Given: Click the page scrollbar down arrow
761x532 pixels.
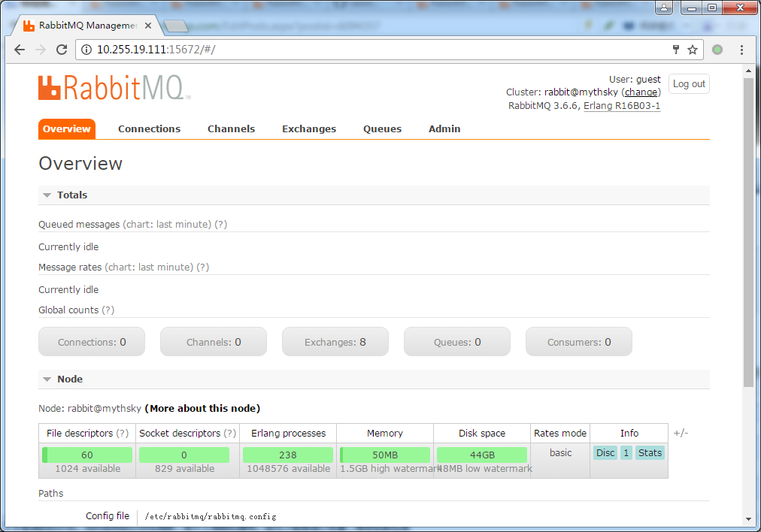Looking at the screenshot, I should (x=748, y=519).
